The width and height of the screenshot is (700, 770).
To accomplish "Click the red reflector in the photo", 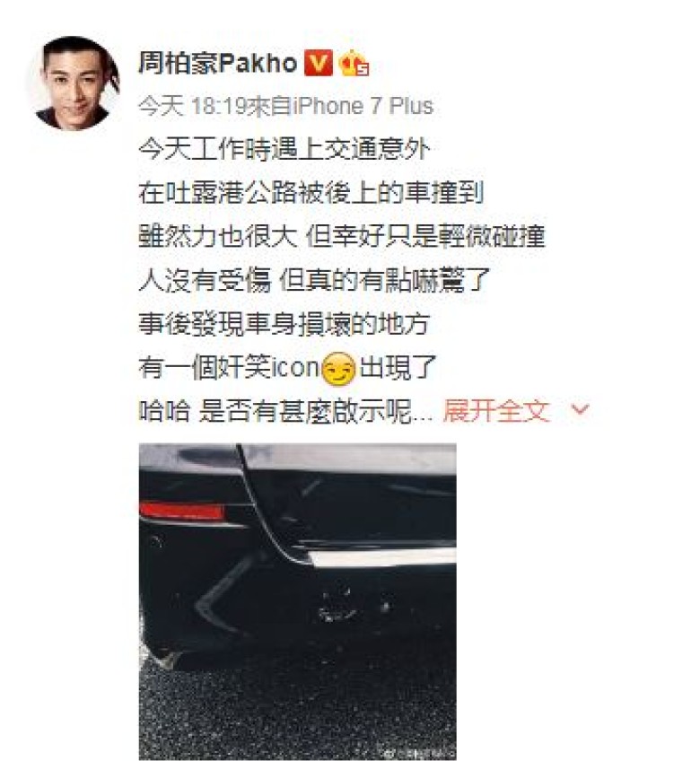I will pyautogui.click(x=182, y=511).
